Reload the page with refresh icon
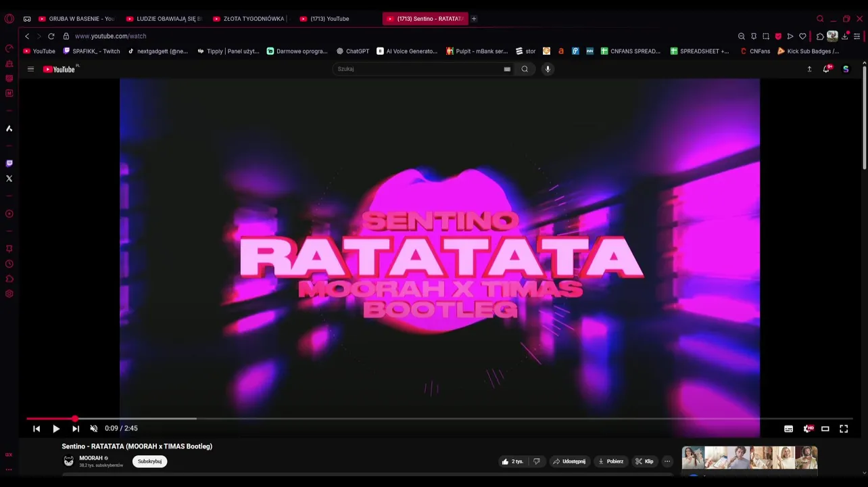Image resolution: width=868 pixels, height=487 pixels. [x=51, y=36]
